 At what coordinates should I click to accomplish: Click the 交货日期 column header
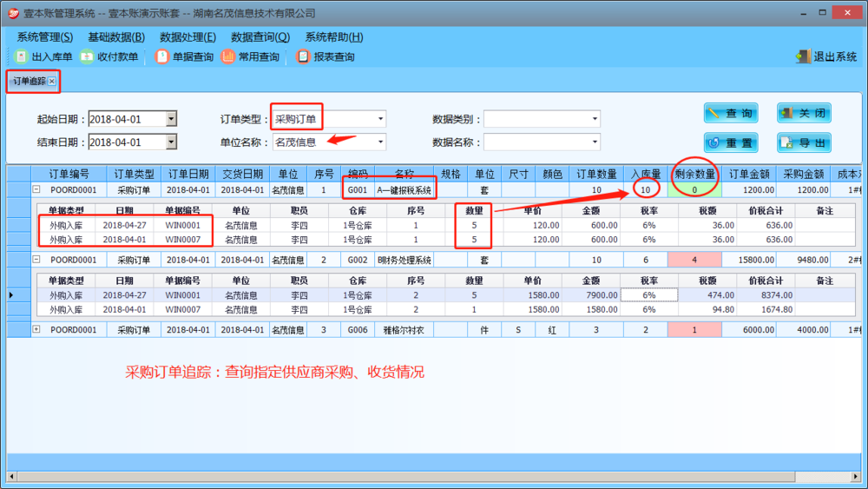pyautogui.click(x=242, y=174)
